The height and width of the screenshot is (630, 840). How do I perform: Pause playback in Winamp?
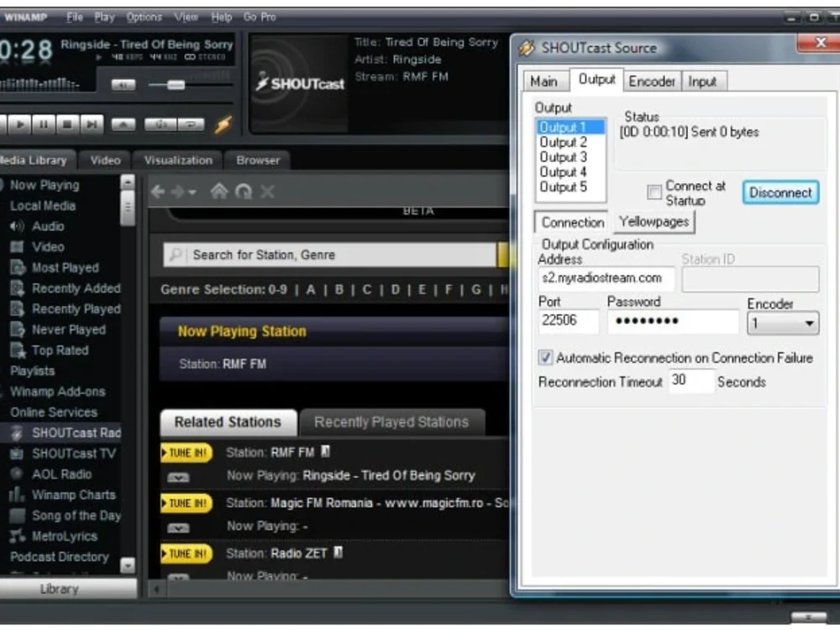click(44, 124)
